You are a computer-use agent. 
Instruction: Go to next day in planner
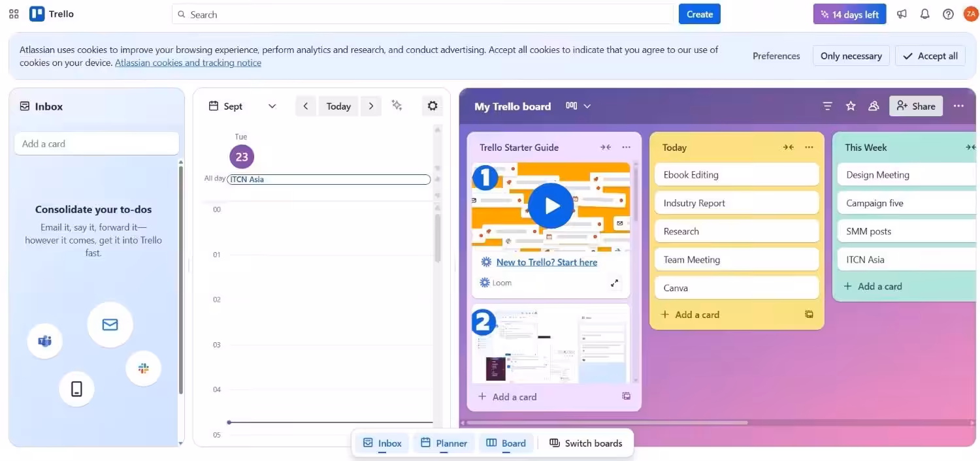tap(371, 106)
